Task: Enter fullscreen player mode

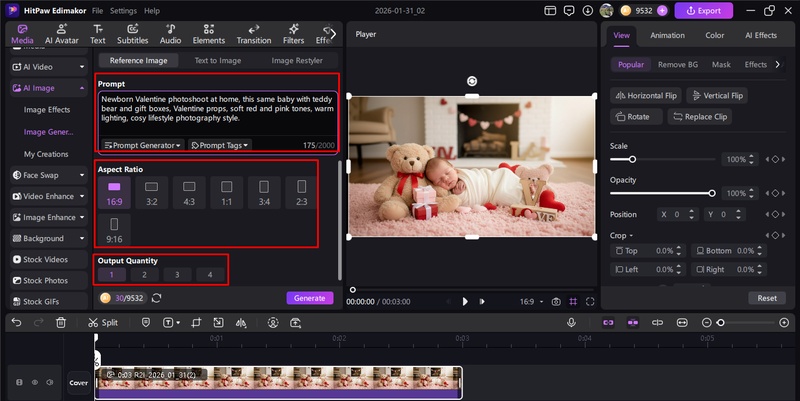Action: 590,302
